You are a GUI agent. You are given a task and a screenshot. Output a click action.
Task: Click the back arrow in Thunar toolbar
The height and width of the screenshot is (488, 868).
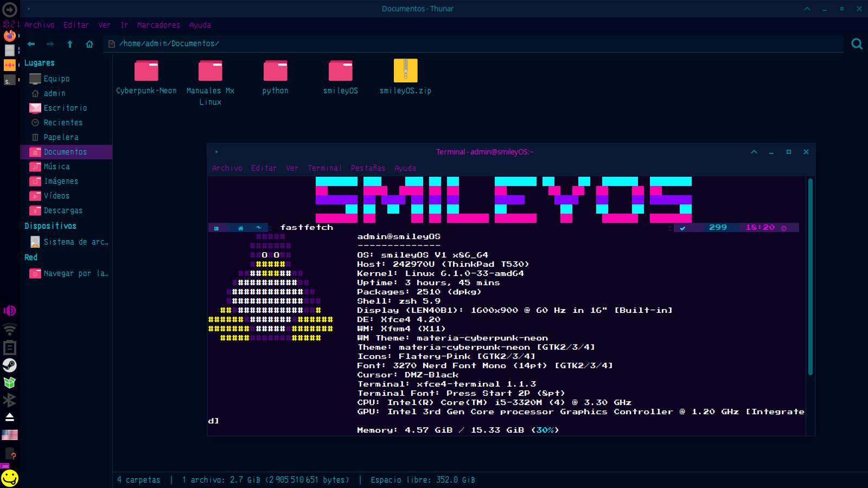click(x=31, y=44)
